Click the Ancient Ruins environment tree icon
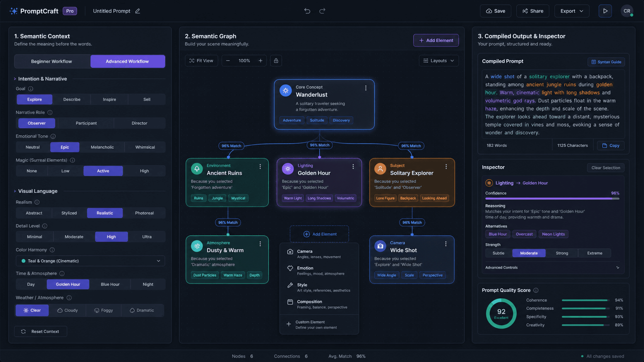Viewport: 644px width, 362px height. tap(197, 169)
